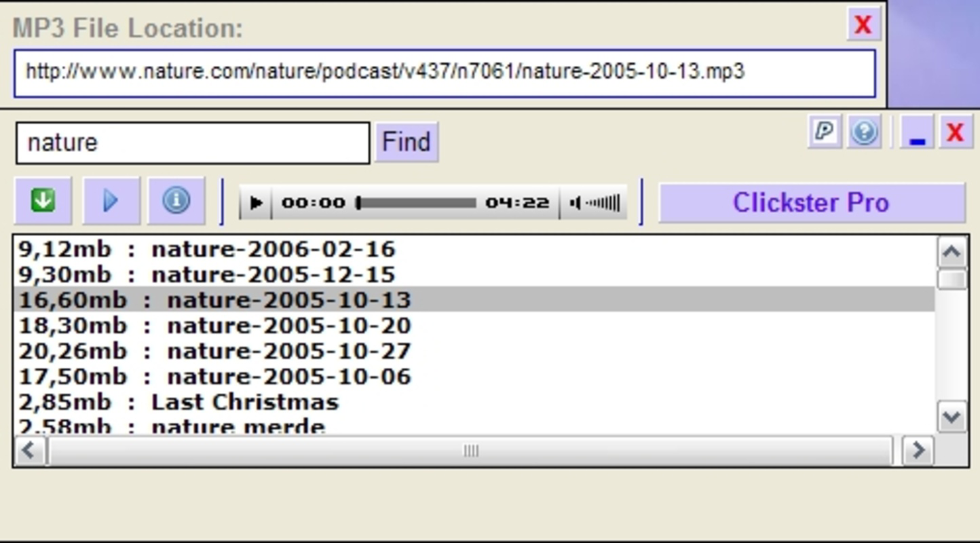Click the Clickster Pro banner

[x=812, y=202]
